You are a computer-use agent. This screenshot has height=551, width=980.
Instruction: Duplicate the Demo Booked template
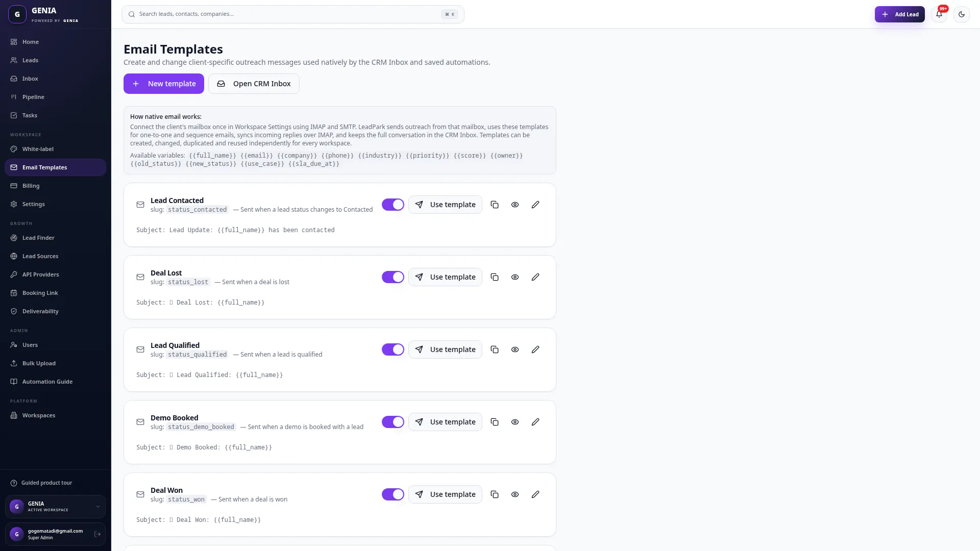pos(495,422)
